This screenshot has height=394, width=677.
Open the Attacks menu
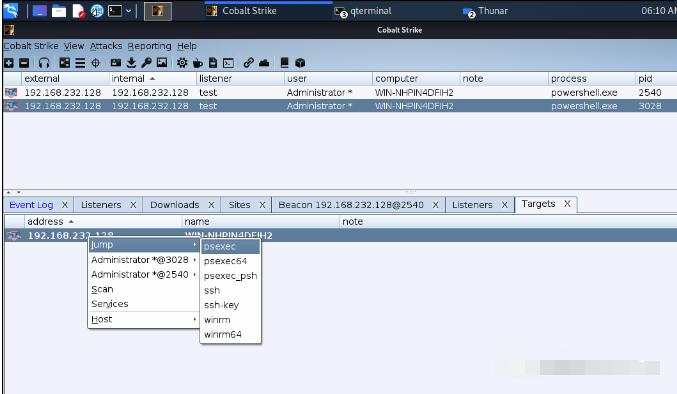pos(106,46)
